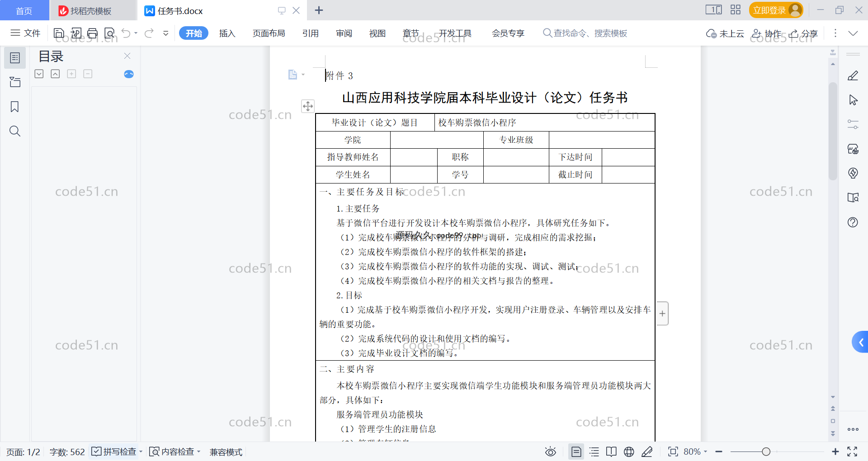
Task: Switch to the 引用 tab
Action: tap(310, 33)
